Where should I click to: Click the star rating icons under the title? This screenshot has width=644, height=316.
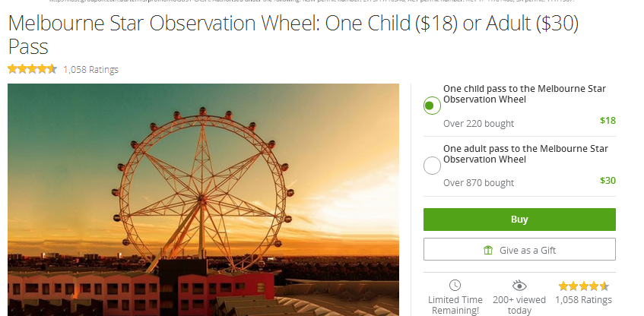pyautogui.click(x=32, y=69)
